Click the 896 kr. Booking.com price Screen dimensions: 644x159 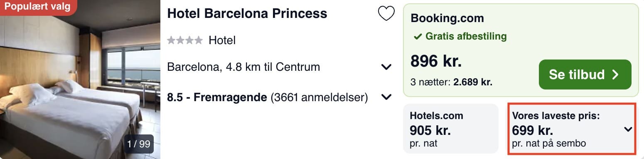point(436,62)
